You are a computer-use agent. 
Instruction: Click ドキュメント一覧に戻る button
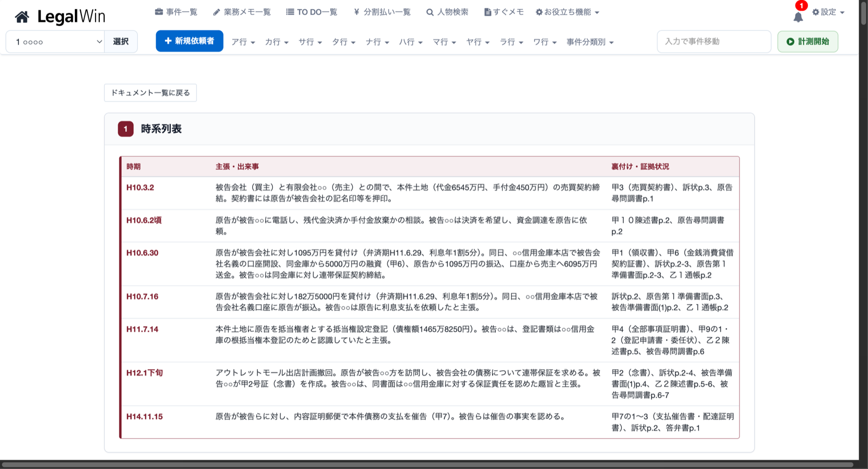150,93
